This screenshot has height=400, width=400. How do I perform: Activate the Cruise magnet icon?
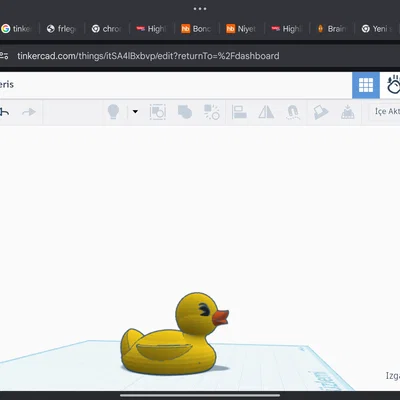[x=293, y=112]
